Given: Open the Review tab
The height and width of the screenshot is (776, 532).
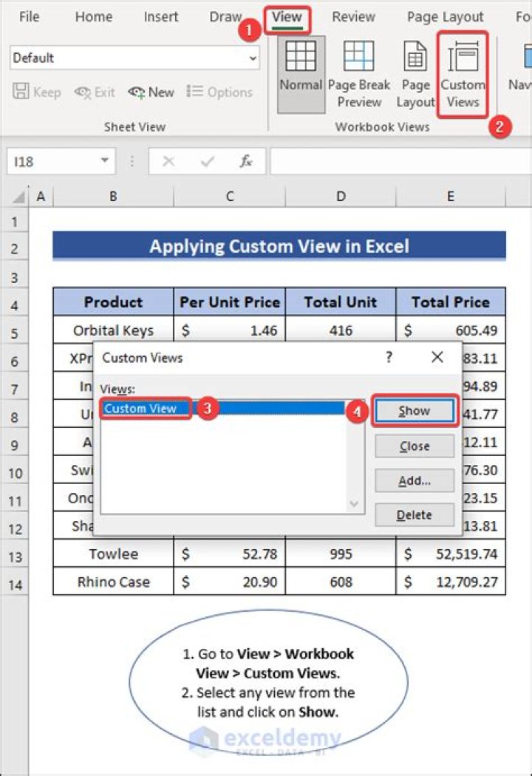Looking at the screenshot, I should point(353,16).
